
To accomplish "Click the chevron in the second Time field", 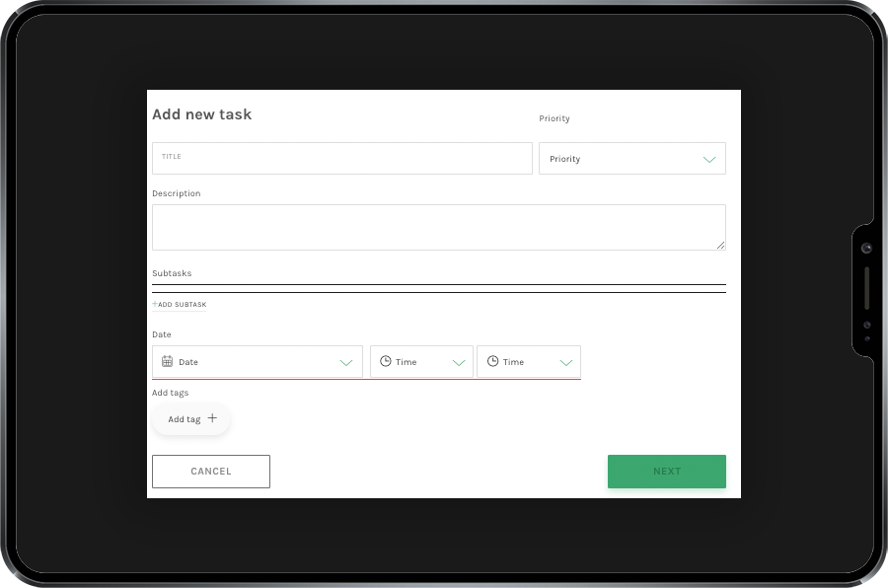I will tap(565, 362).
